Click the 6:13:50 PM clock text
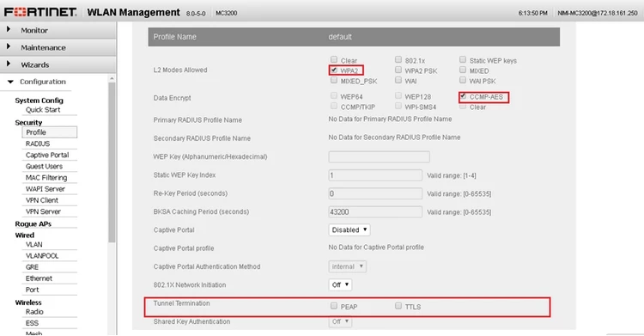This screenshot has width=644, height=336. [532, 13]
